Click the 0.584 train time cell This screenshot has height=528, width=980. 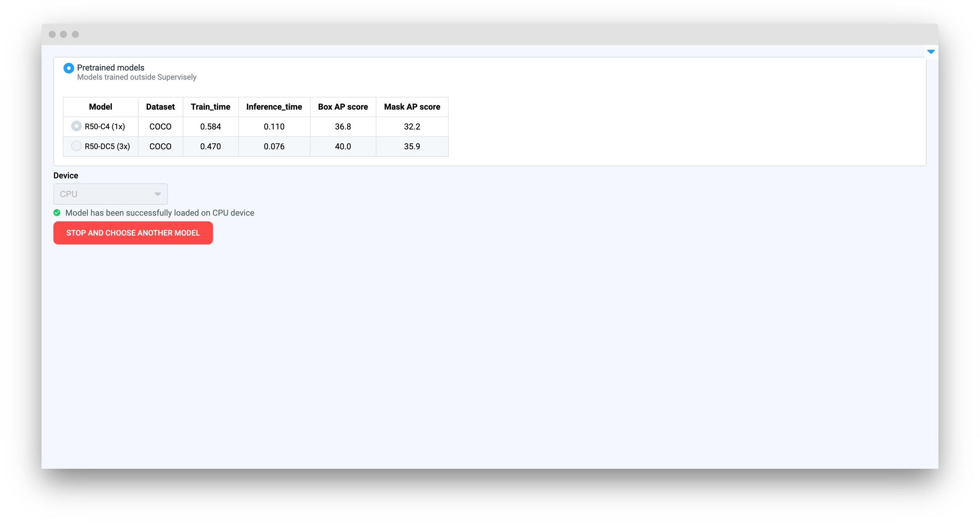[211, 127]
